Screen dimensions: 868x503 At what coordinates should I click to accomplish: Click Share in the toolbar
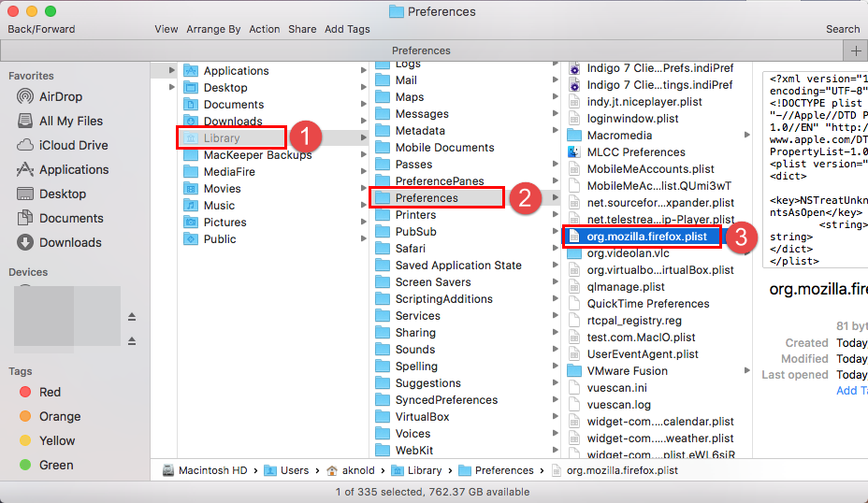point(302,29)
